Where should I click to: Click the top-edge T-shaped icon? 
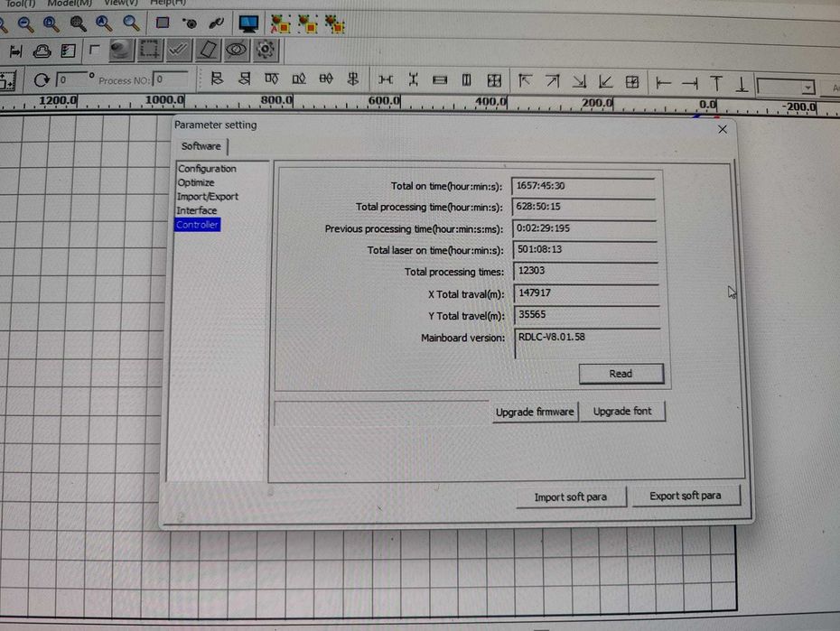tap(716, 83)
